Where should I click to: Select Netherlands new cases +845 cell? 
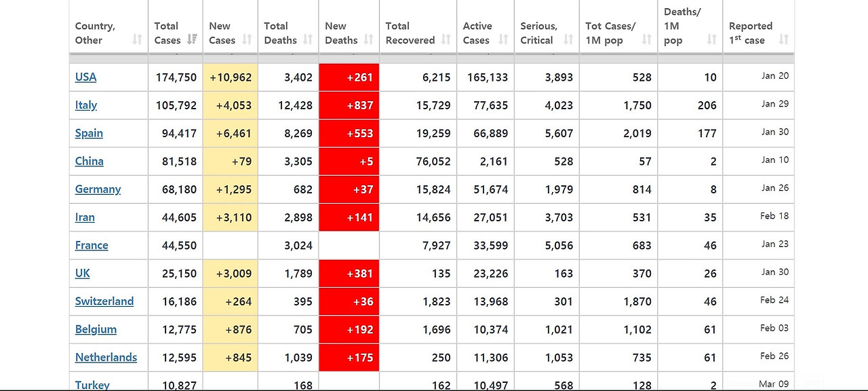pyautogui.click(x=231, y=357)
